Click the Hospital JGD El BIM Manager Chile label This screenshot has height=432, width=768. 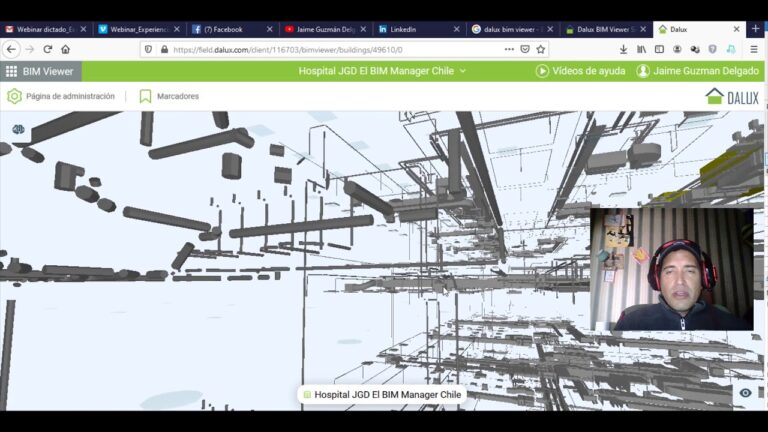pos(382,395)
